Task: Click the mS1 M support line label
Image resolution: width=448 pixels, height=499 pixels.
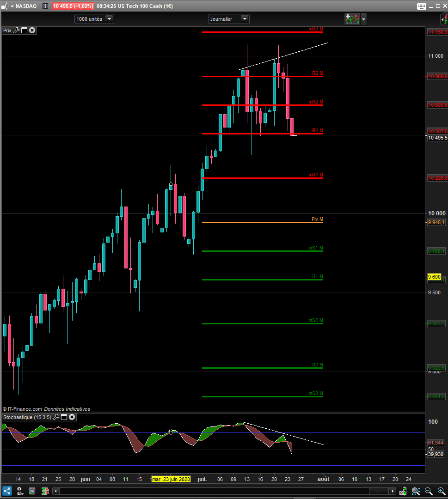Action: 316,248
